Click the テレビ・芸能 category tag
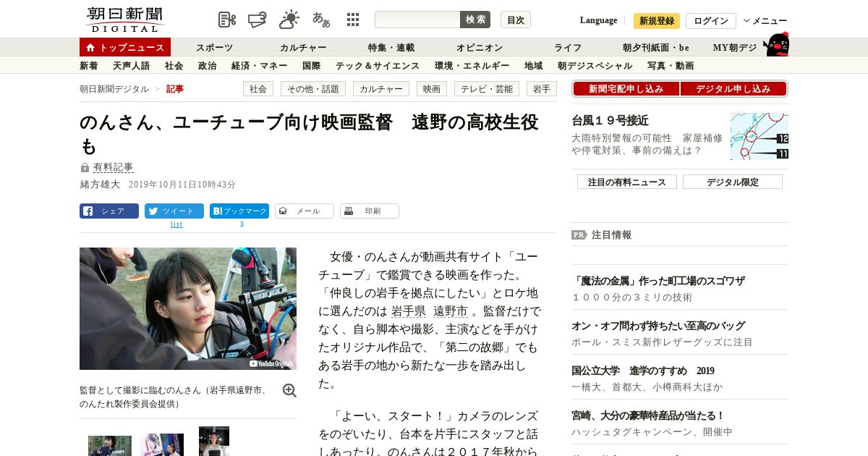 coord(487,89)
